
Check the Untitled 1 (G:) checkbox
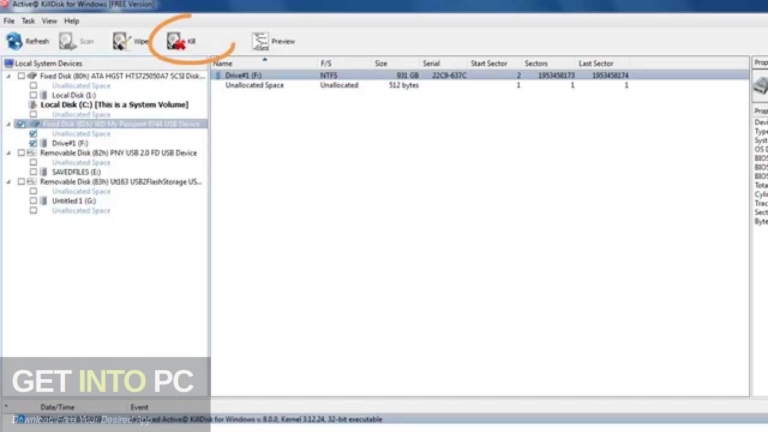point(33,201)
